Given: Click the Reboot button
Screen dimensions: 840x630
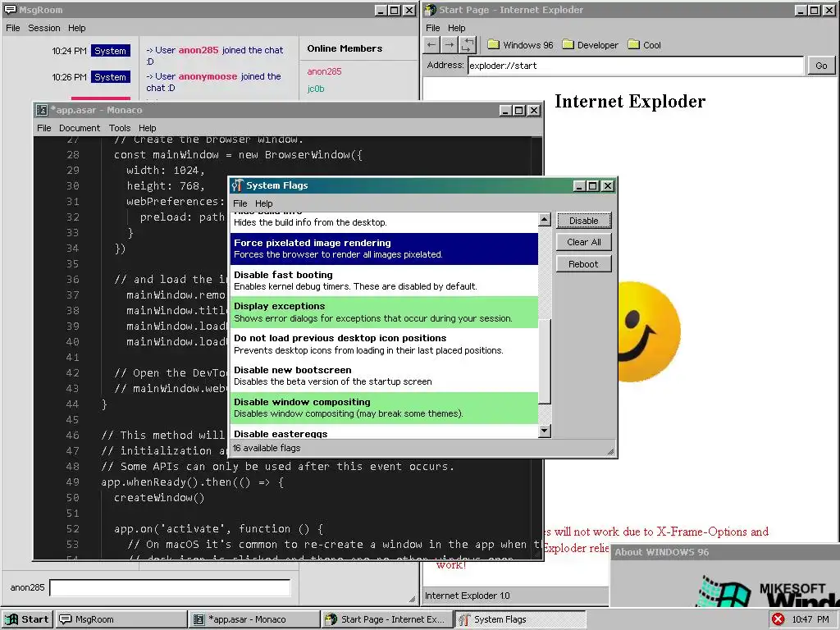Looking at the screenshot, I should 583,264.
